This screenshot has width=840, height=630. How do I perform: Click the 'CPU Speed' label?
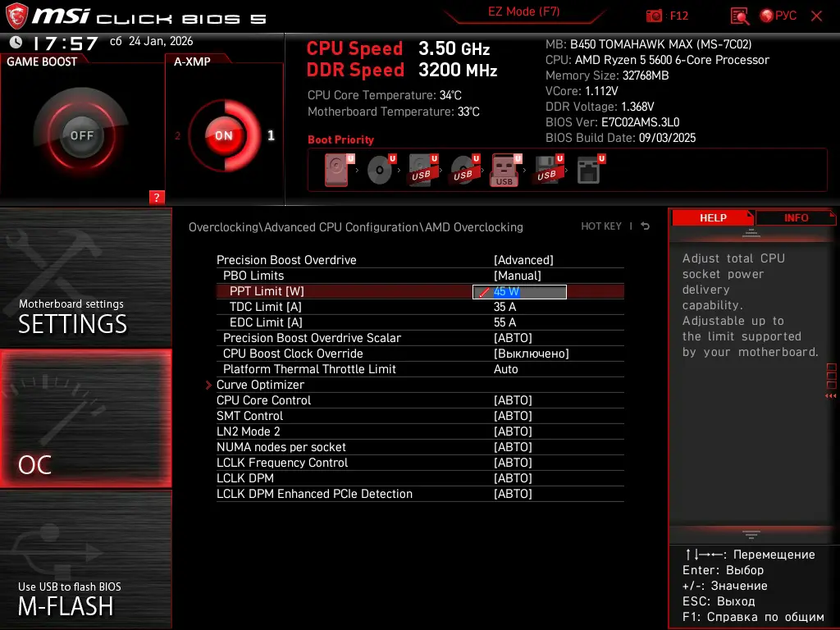[x=354, y=48]
